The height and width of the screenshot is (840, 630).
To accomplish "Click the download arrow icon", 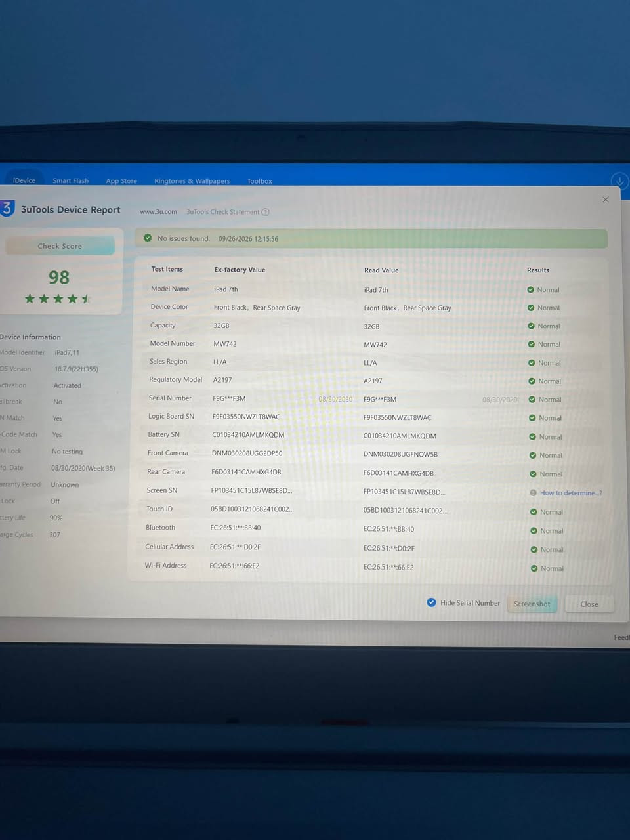I will pyautogui.click(x=619, y=181).
